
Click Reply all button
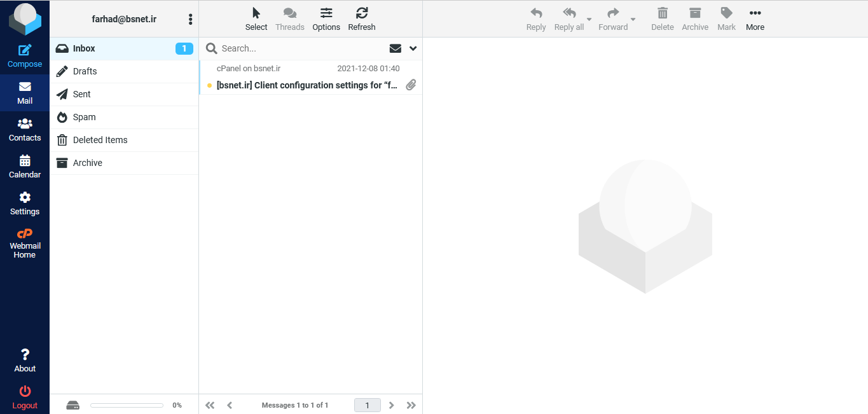569,19
